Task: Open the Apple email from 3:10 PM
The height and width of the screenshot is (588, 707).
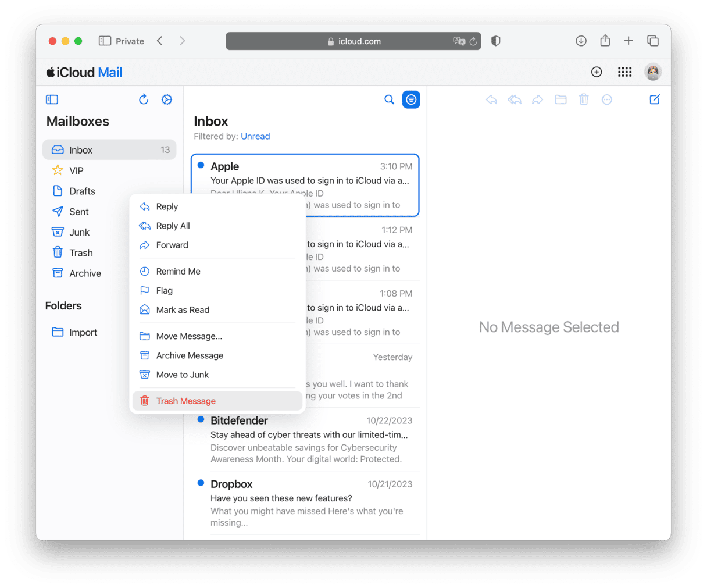Action: coord(305,185)
